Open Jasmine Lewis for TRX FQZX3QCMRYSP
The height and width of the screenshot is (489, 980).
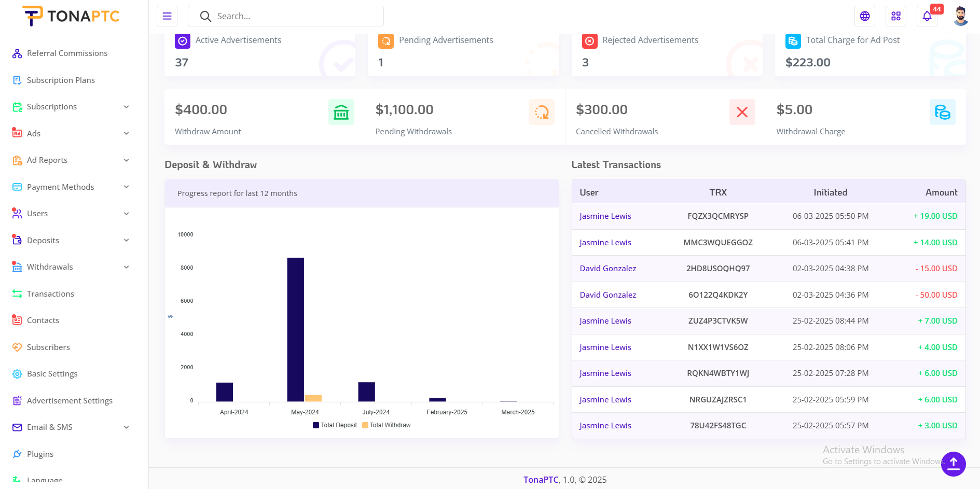pos(605,216)
